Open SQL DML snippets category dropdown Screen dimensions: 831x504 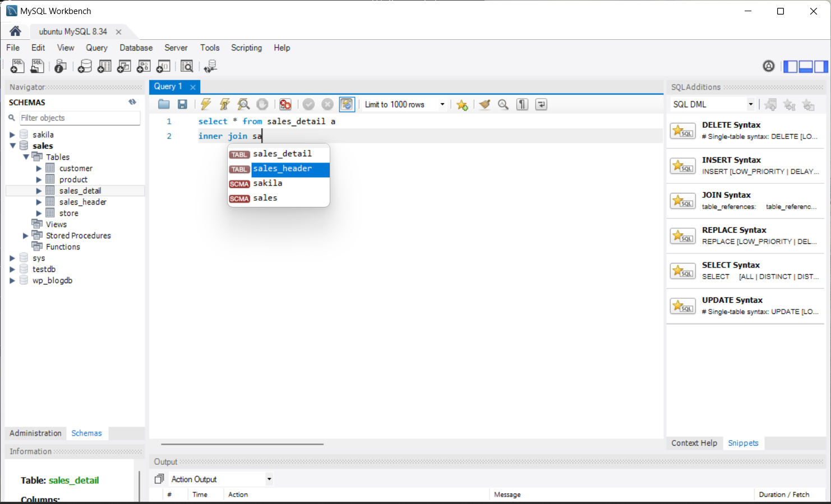click(x=713, y=104)
